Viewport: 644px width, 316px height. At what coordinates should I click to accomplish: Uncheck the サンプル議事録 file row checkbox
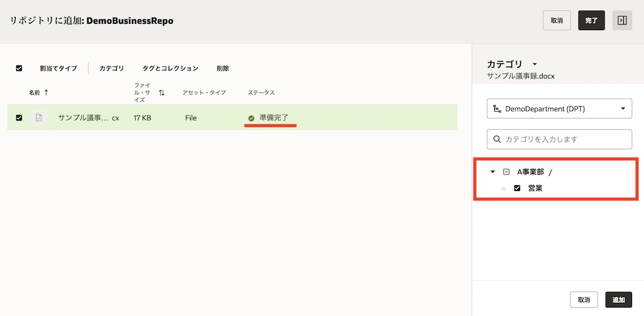[19, 117]
